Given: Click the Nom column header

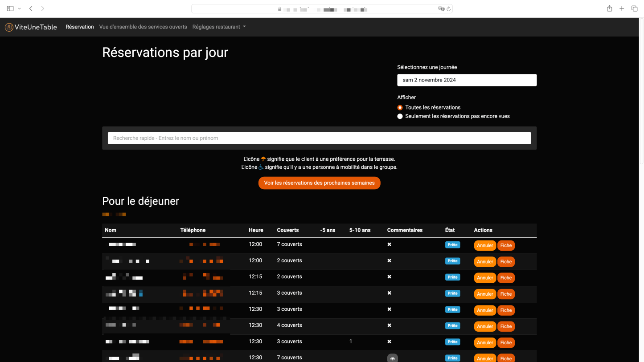Looking at the screenshot, I should (111, 230).
